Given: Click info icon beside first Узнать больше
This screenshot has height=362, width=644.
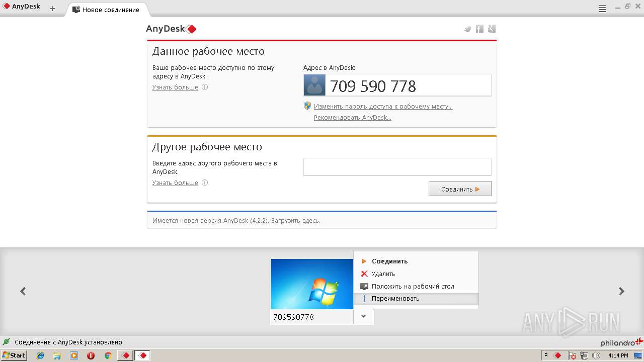Looking at the screenshot, I should [205, 87].
